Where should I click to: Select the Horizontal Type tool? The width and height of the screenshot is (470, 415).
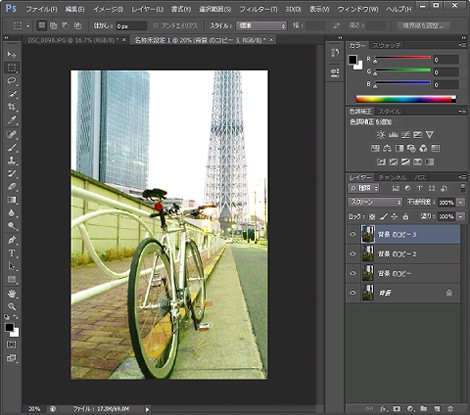[12, 253]
